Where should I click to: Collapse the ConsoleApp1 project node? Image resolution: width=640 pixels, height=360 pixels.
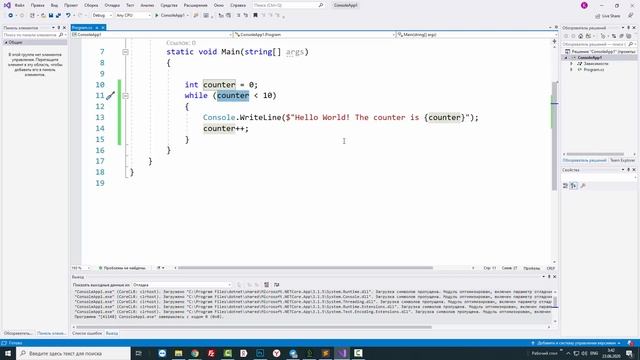[566, 58]
